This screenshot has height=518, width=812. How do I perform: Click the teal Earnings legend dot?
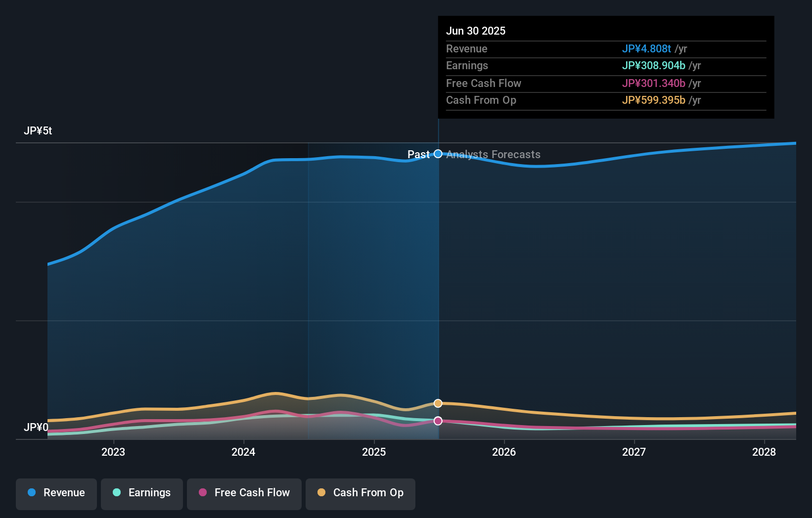(x=116, y=493)
